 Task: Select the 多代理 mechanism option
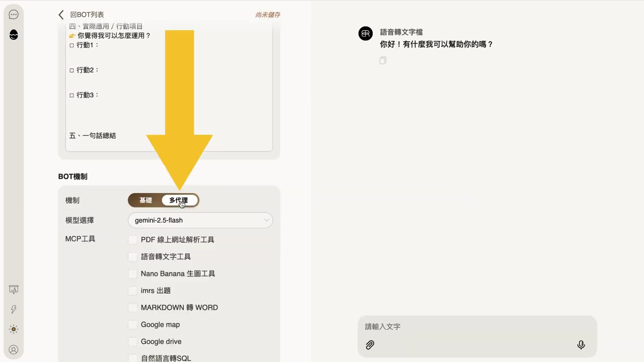coord(179,200)
